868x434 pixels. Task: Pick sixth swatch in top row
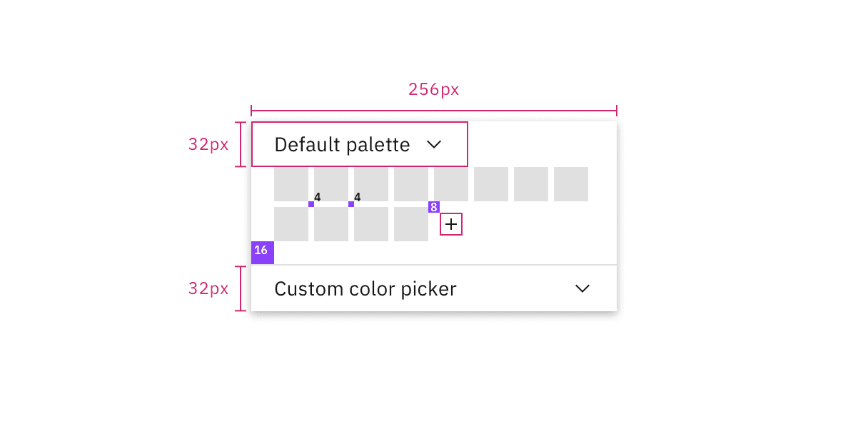[x=491, y=184]
